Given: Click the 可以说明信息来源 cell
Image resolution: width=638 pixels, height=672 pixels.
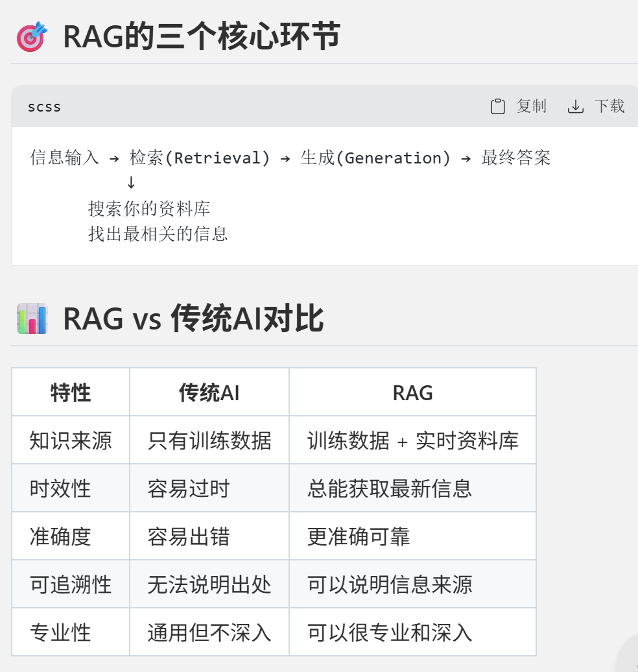Looking at the screenshot, I should click(412, 584).
